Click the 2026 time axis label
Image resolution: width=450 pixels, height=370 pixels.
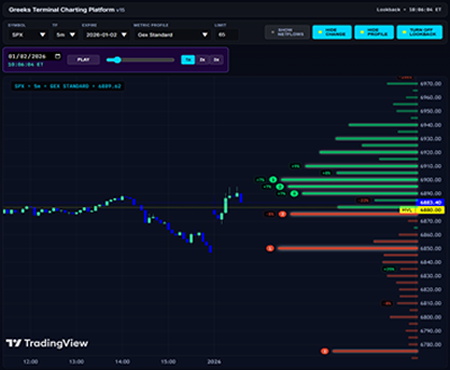[x=214, y=362]
